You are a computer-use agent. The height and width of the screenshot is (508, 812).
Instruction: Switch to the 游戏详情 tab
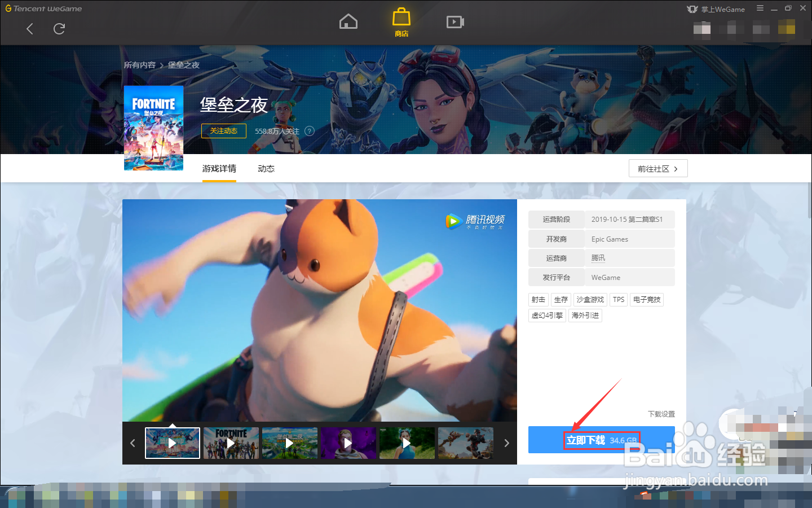(x=219, y=169)
